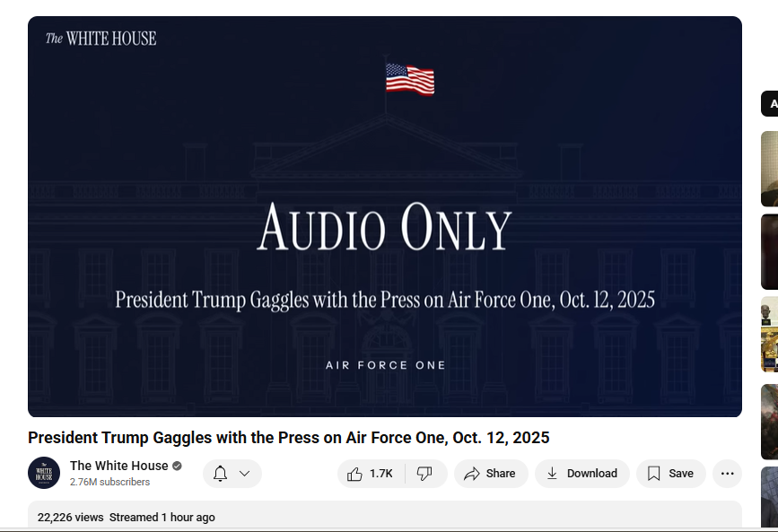Click the notification bell icon
This screenshot has height=532, width=778.
(x=221, y=474)
